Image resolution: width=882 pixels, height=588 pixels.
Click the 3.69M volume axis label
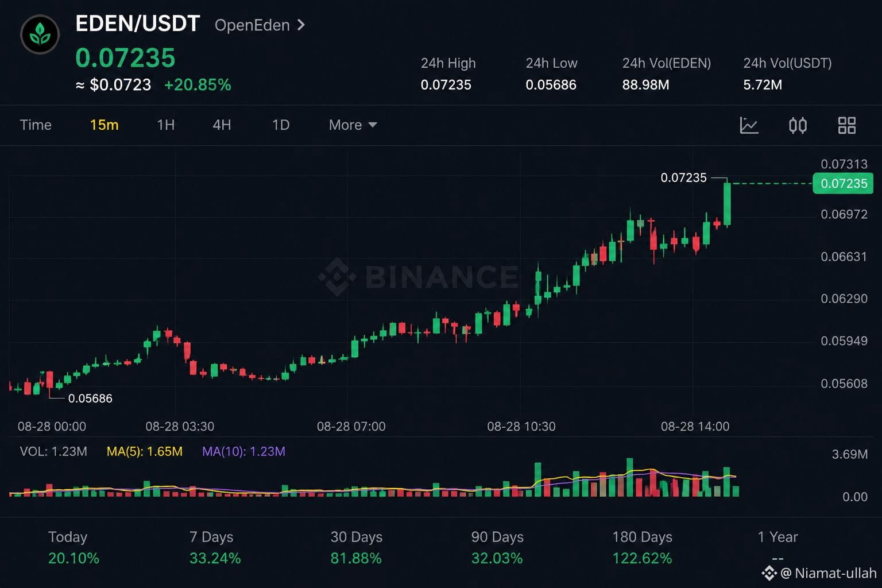849,455
